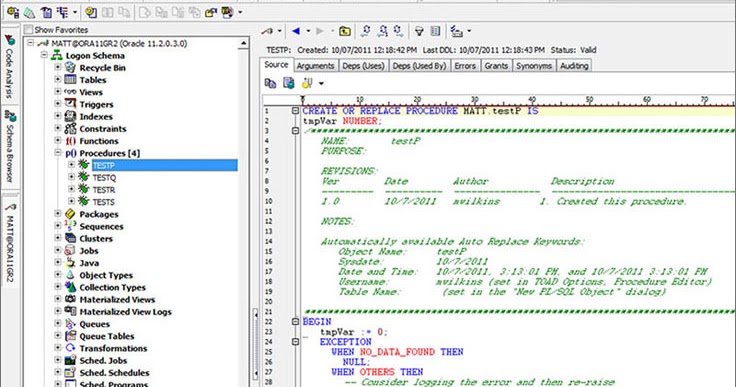The image size is (736, 387).
Task: Select the Materialized View Logs node
Action: coord(125,312)
